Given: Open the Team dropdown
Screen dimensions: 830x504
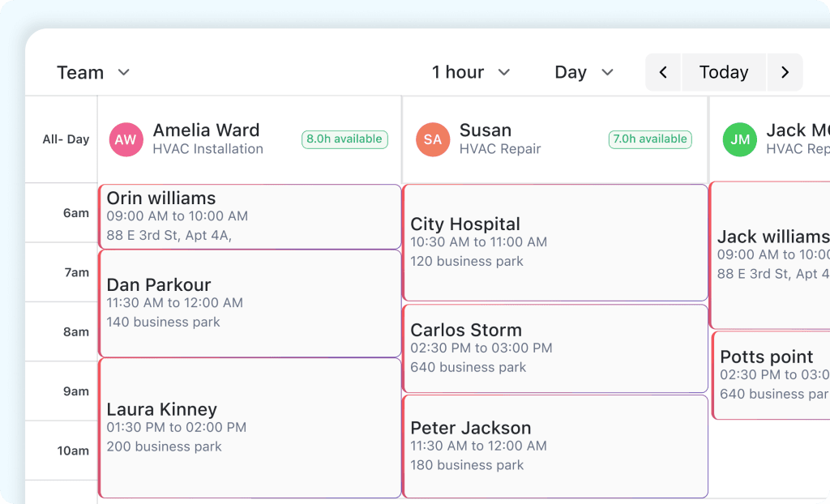Looking at the screenshot, I should pos(94,72).
